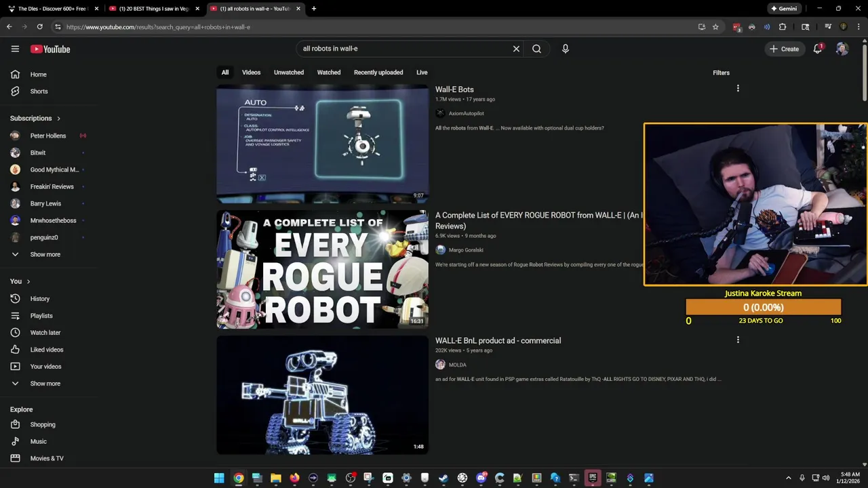Image resolution: width=868 pixels, height=488 pixels.
Task: Click the YouTube logo
Action: coord(50,49)
